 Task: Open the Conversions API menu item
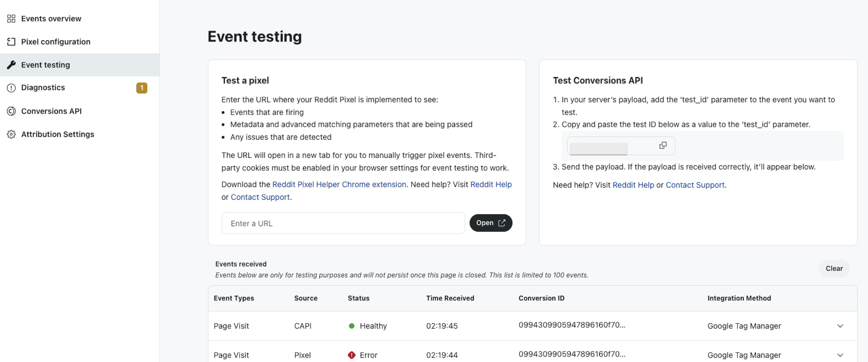coord(51,111)
